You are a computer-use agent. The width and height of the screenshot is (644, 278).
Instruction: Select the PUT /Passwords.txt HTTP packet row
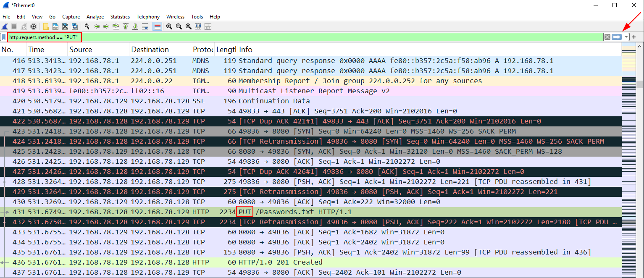tap(294, 212)
